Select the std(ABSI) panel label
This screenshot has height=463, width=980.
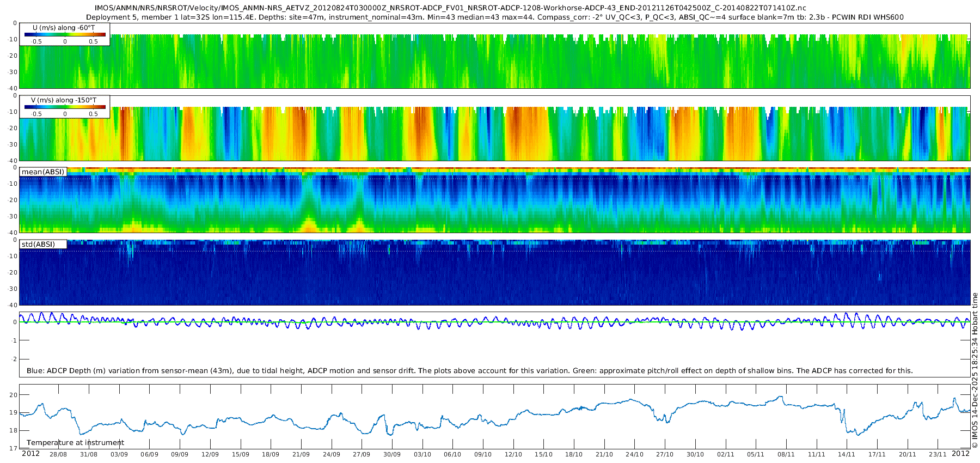coord(38,245)
